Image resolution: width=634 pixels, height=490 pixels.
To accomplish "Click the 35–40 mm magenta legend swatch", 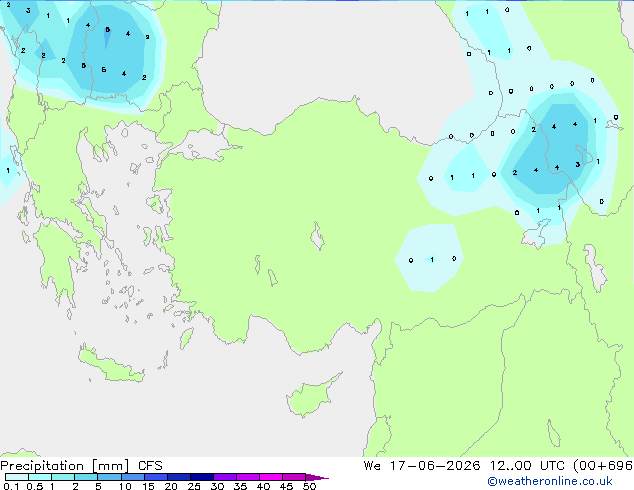I will click(x=248, y=477).
